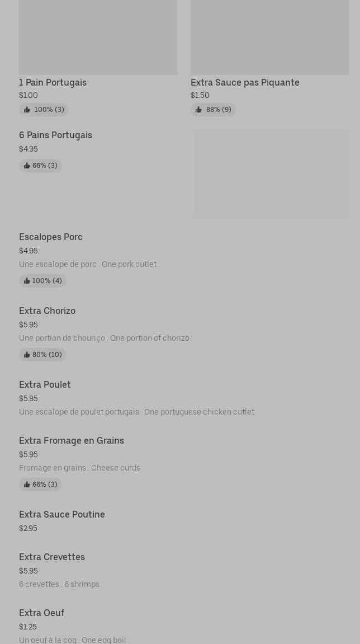The image size is (360, 644).
Task: Open the Extra Sauce pas Piquante image
Action: [269, 37]
